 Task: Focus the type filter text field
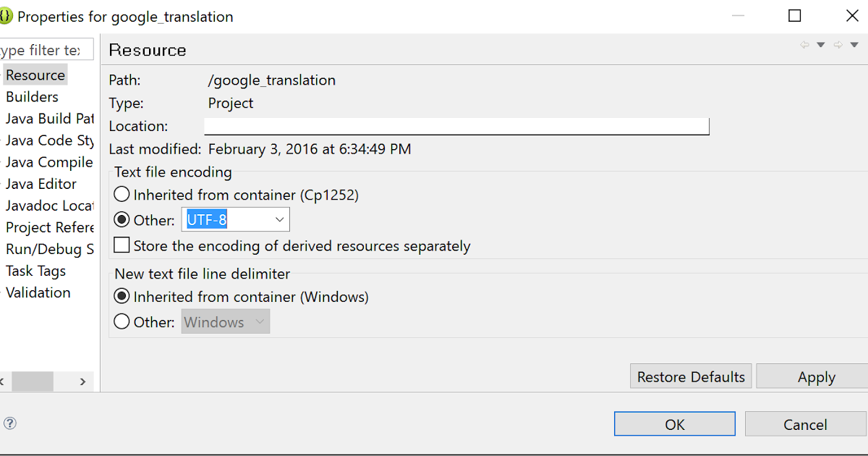(46, 50)
